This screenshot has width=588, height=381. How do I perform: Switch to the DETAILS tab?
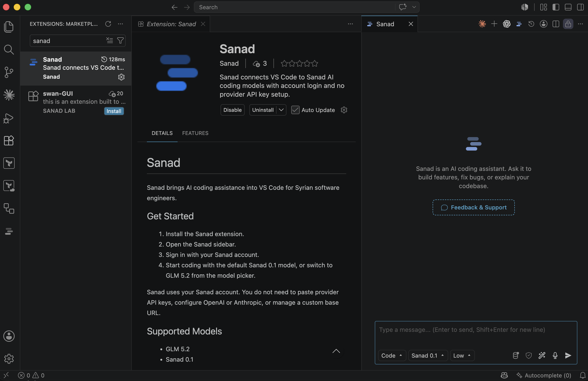pyautogui.click(x=162, y=133)
